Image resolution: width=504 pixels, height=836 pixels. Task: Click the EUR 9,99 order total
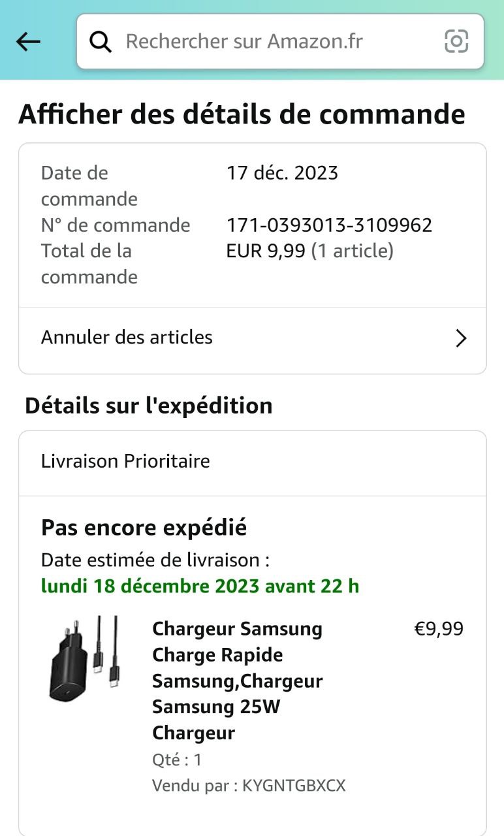click(x=266, y=251)
